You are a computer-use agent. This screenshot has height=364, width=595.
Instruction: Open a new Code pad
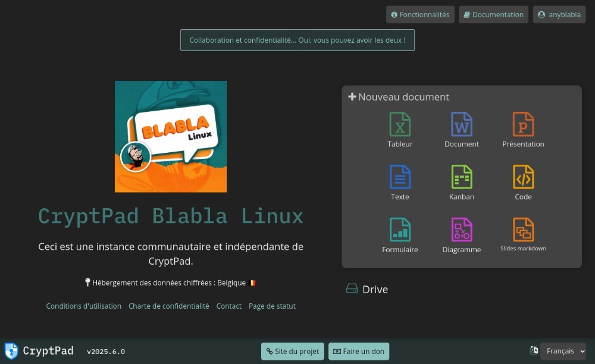click(x=523, y=183)
